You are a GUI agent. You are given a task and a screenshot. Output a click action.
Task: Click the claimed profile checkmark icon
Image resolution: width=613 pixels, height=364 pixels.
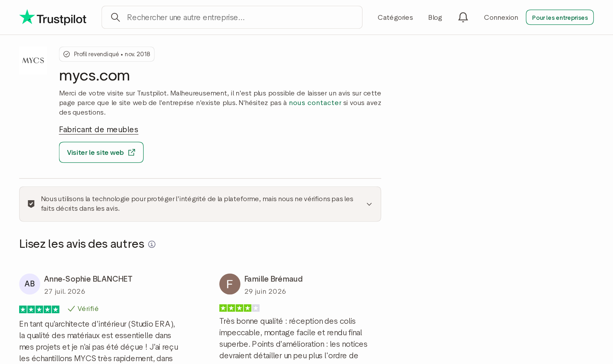coord(66,54)
